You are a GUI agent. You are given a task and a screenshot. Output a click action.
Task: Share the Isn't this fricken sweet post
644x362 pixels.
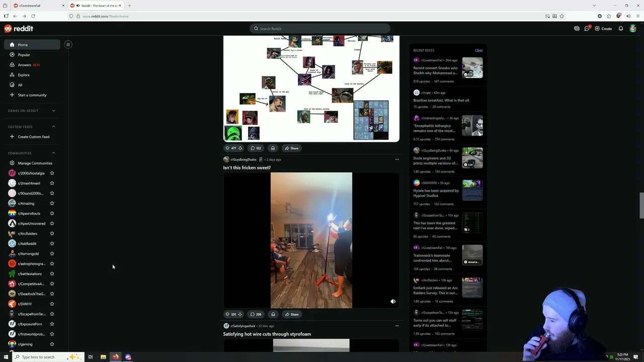pos(292,314)
